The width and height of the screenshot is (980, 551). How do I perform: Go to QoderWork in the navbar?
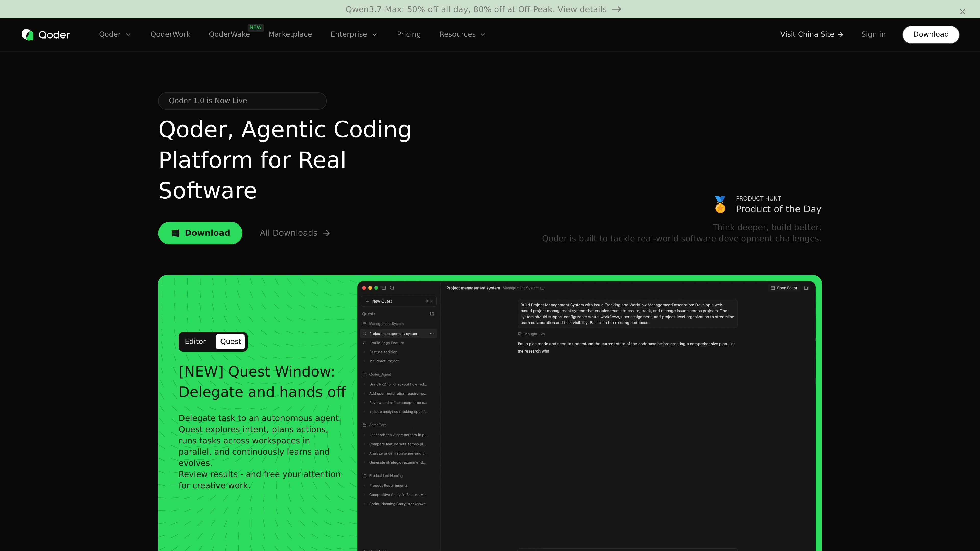click(x=170, y=35)
